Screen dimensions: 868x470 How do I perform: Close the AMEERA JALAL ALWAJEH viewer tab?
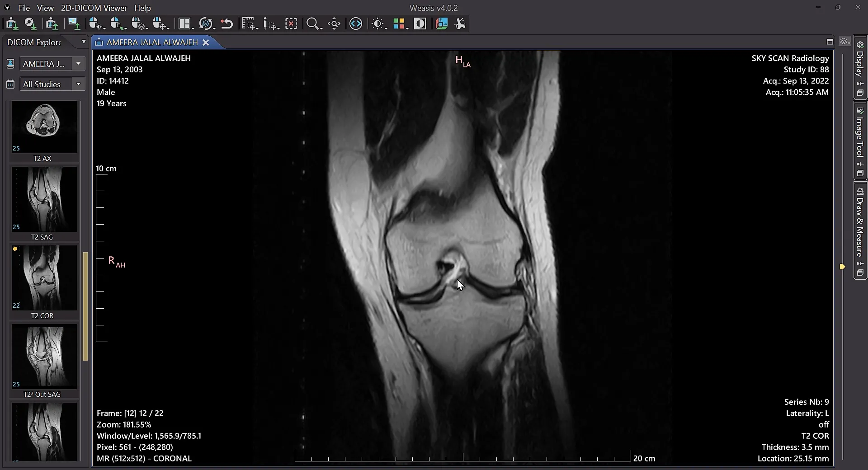point(206,42)
